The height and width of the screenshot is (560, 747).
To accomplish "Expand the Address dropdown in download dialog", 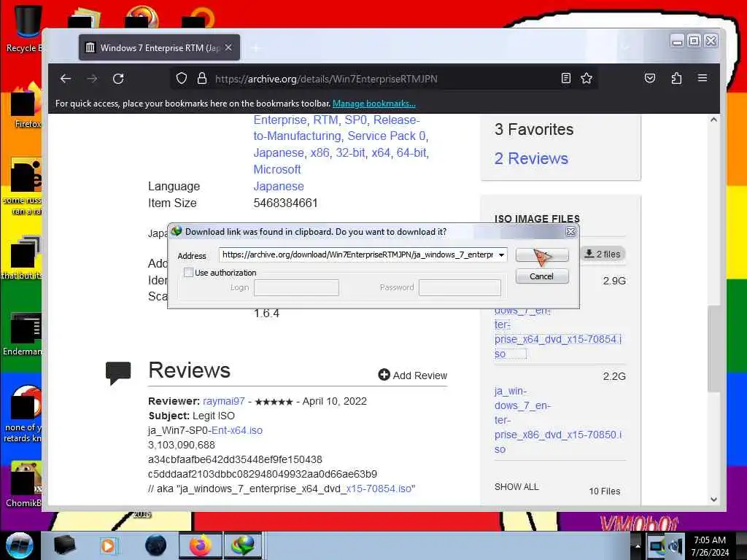I will pos(501,254).
